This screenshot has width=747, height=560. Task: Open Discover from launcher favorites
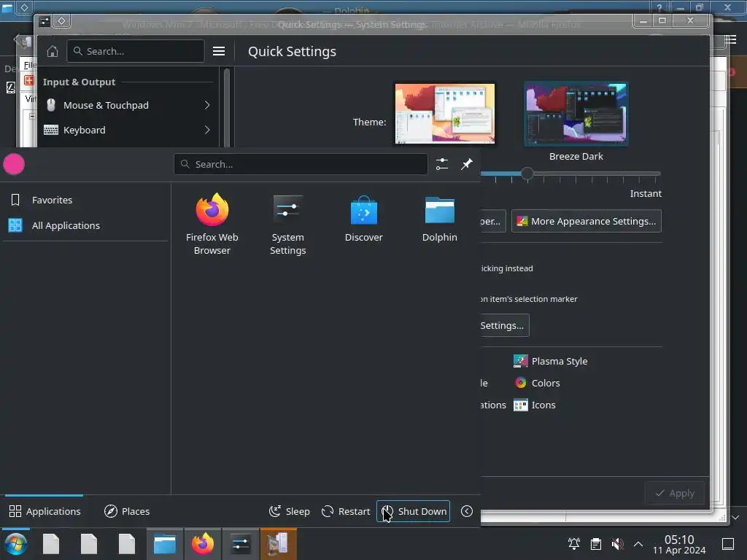pos(363,218)
